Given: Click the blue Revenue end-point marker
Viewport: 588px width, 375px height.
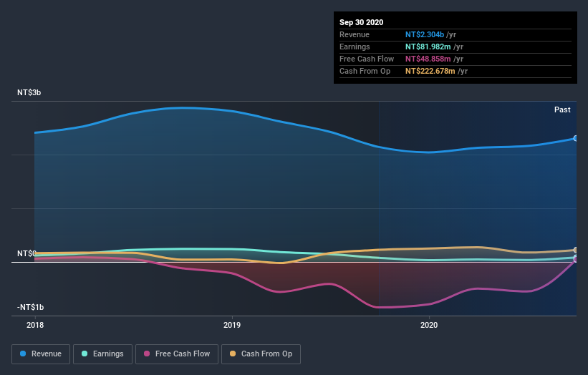Looking at the screenshot, I should click(x=576, y=138).
